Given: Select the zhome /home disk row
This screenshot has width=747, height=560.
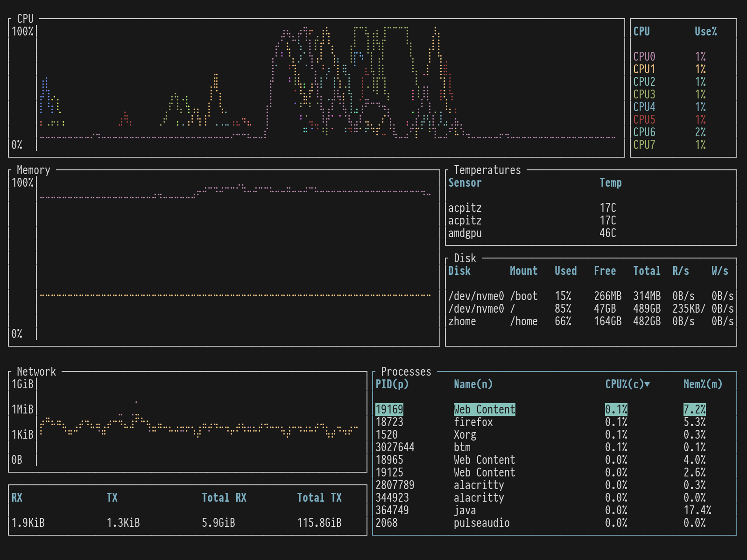Looking at the screenshot, I should (591, 321).
